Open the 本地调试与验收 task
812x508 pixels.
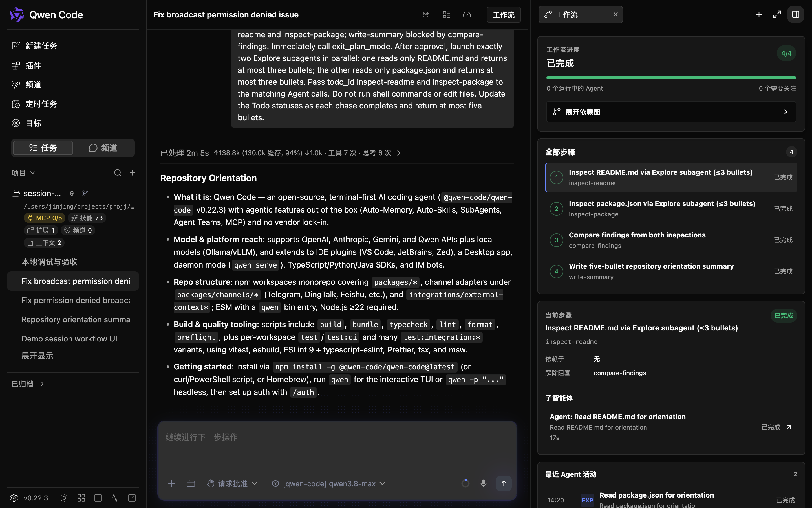73,262
